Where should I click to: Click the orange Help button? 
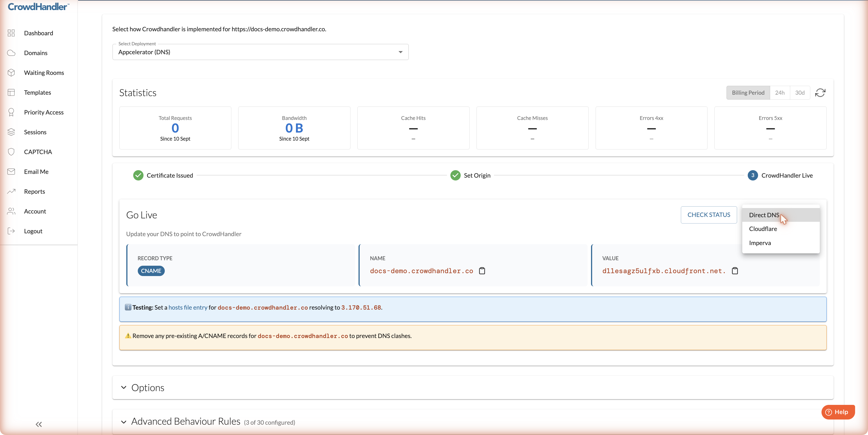pyautogui.click(x=838, y=412)
